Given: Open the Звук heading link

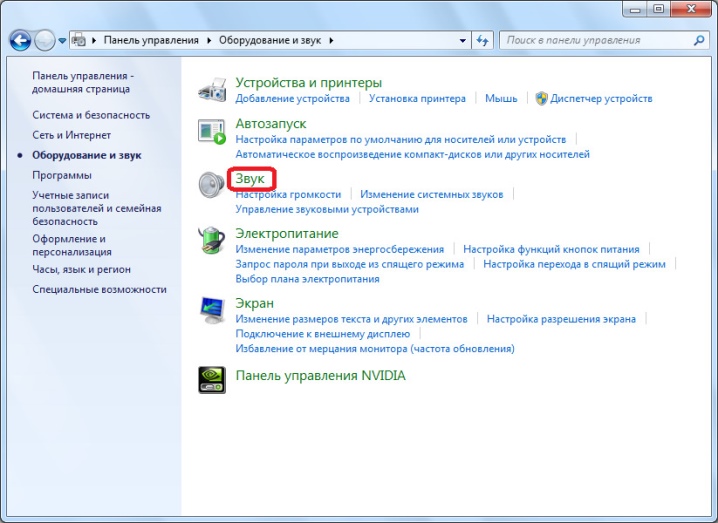Looking at the screenshot, I should click(250, 179).
